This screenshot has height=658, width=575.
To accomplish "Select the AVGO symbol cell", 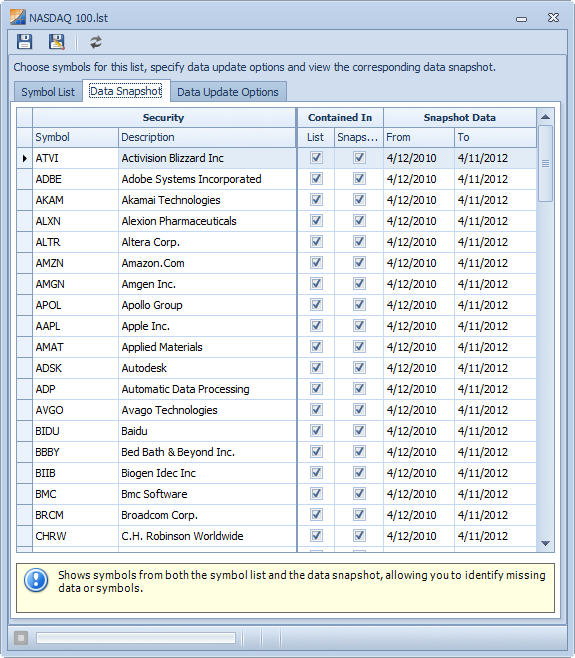I will tap(76, 410).
